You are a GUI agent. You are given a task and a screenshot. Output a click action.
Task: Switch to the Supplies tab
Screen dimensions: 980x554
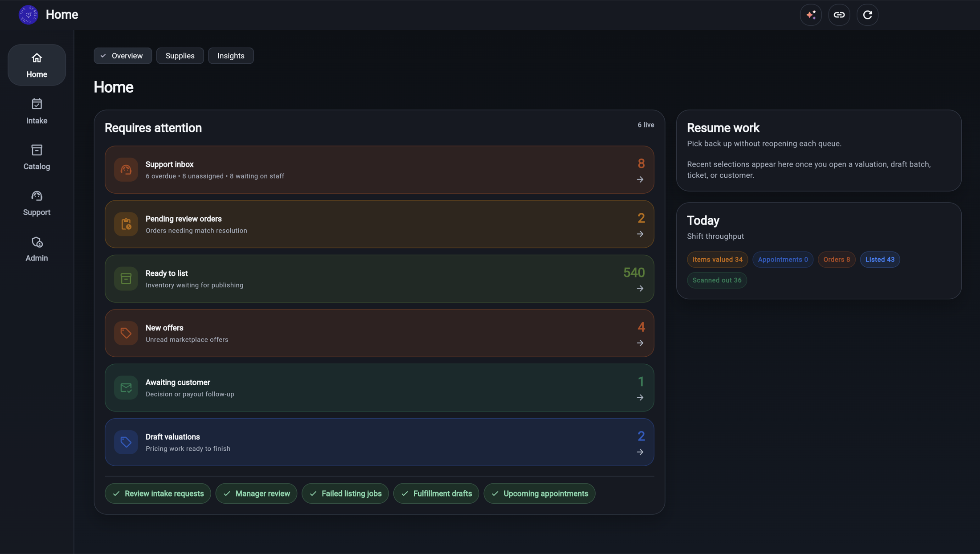tap(180, 56)
